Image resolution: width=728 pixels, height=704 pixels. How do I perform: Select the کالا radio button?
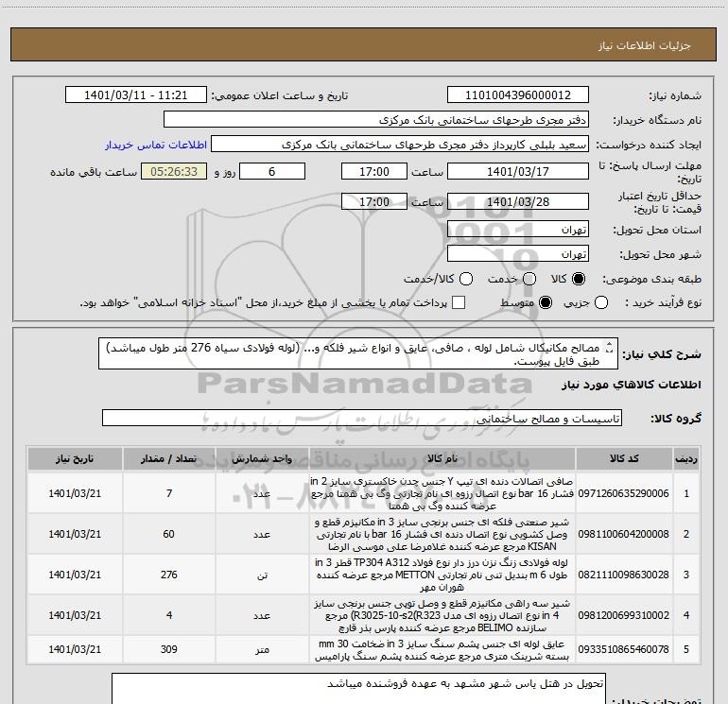579,279
